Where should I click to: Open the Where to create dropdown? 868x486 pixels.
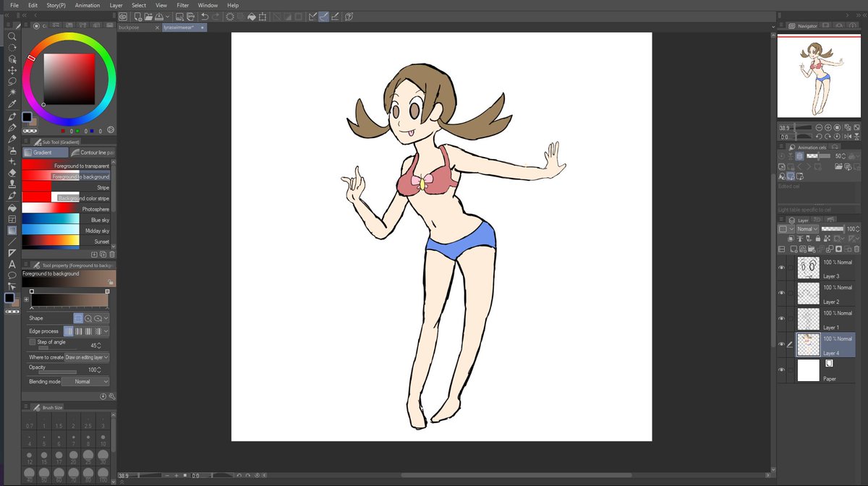point(87,357)
